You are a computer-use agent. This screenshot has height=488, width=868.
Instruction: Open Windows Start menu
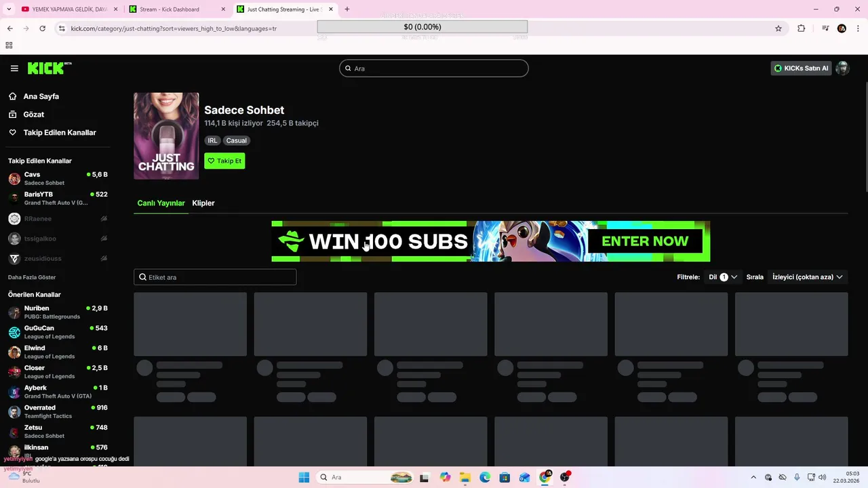(304, 477)
